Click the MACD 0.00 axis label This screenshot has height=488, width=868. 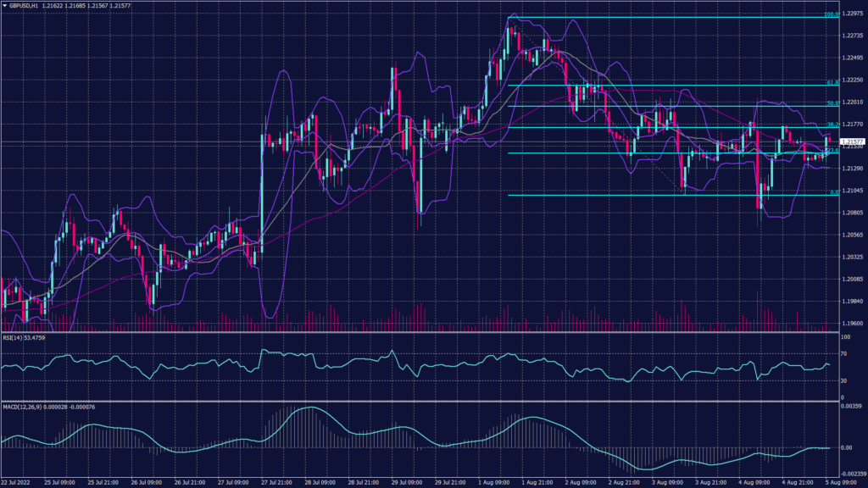[848, 446]
